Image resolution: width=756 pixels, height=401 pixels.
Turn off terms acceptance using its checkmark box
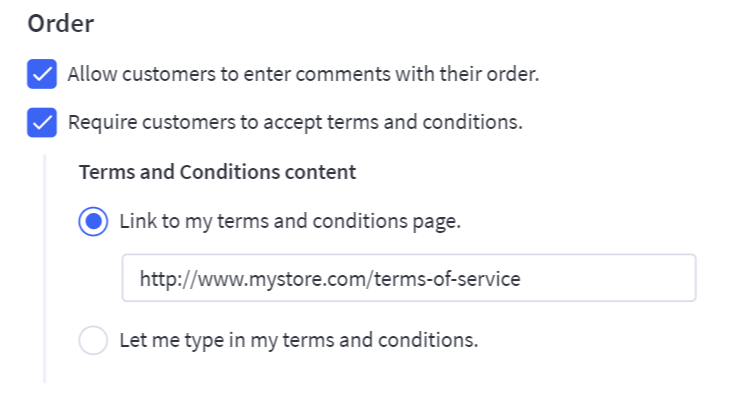(x=42, y=123)
